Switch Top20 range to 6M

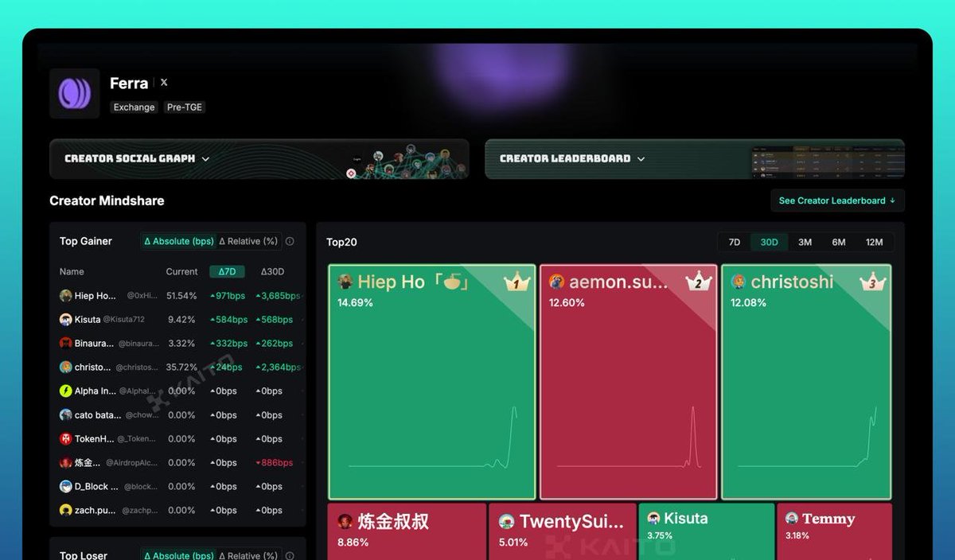point(839,243)
